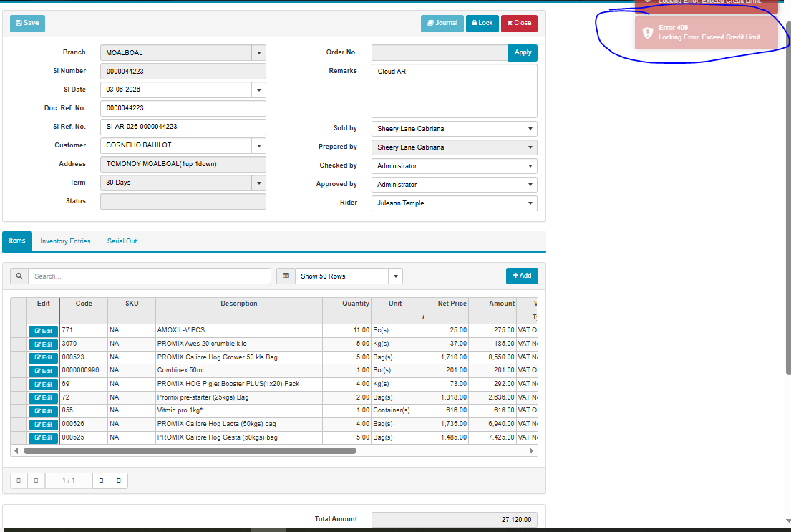Go to the first page pagination button
The width and height of the screenshot is (791, 532).
pyautogui.click(x=19, y=480)
